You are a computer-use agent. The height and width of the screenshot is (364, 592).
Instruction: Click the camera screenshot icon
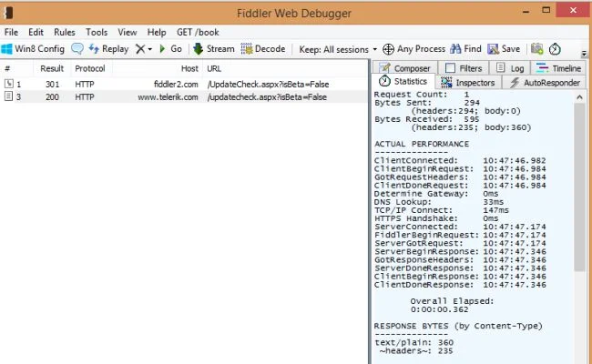(x=536, y=49)
